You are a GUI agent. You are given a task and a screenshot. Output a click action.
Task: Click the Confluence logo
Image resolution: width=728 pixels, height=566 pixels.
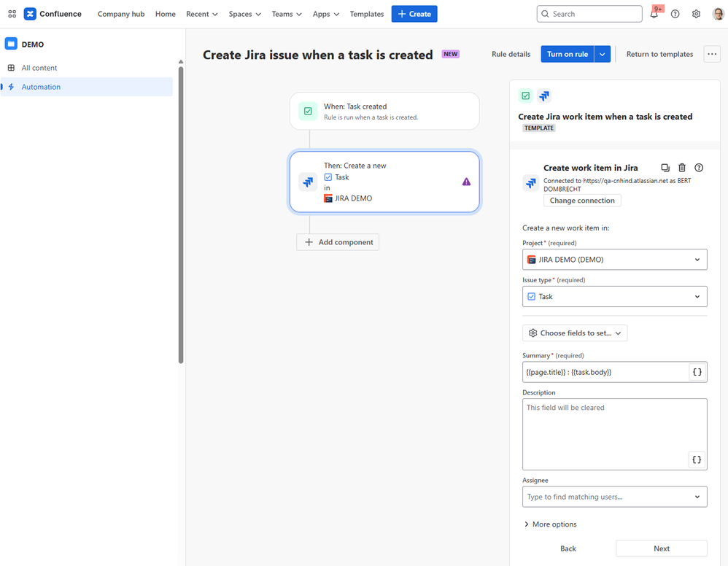pyautogui.click(x=53, y=14)
